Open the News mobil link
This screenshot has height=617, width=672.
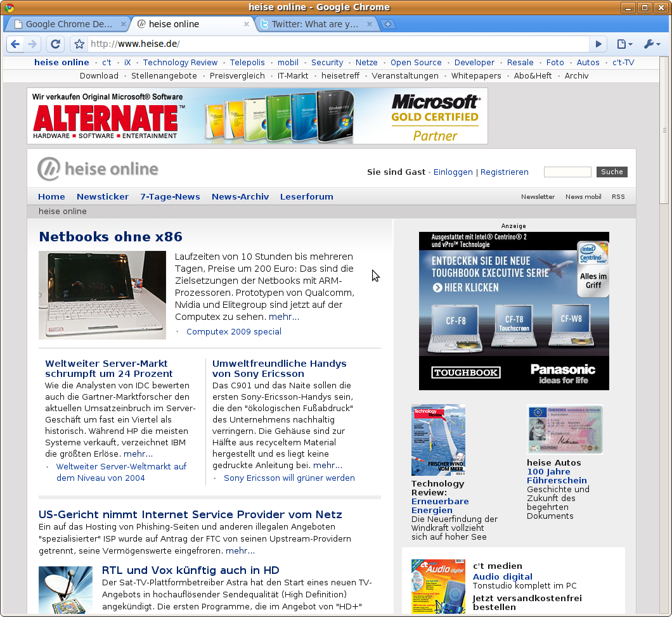coord(583,196)
